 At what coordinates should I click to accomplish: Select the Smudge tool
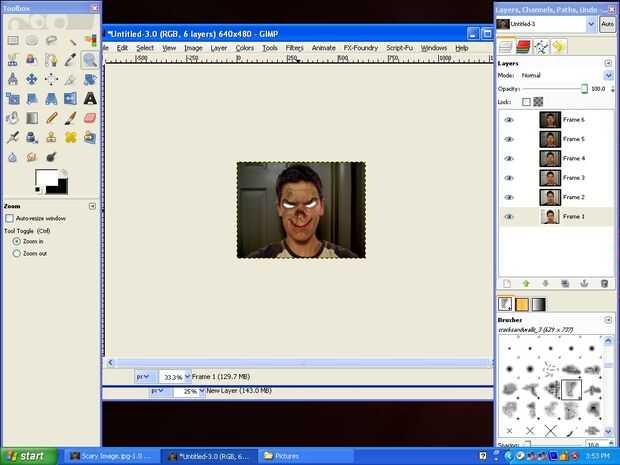pyautogui.click(x=32, y=157)
